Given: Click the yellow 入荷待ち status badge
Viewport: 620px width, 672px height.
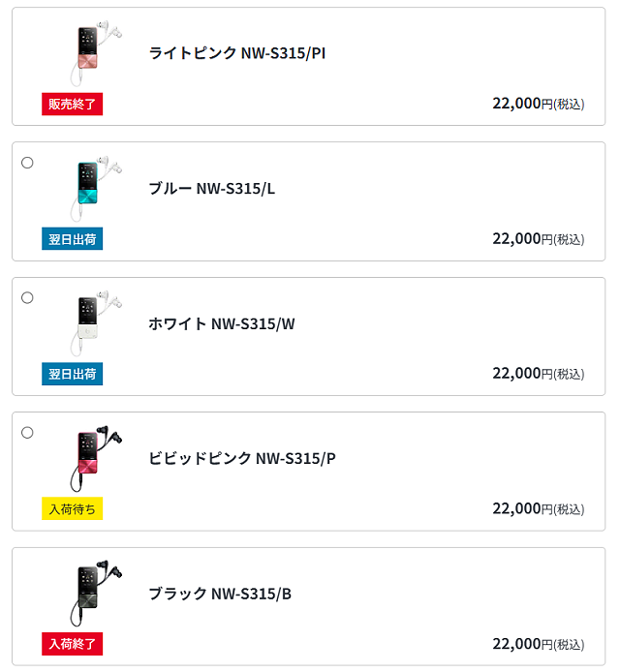Looking at the screenshot, I should 73,508.
